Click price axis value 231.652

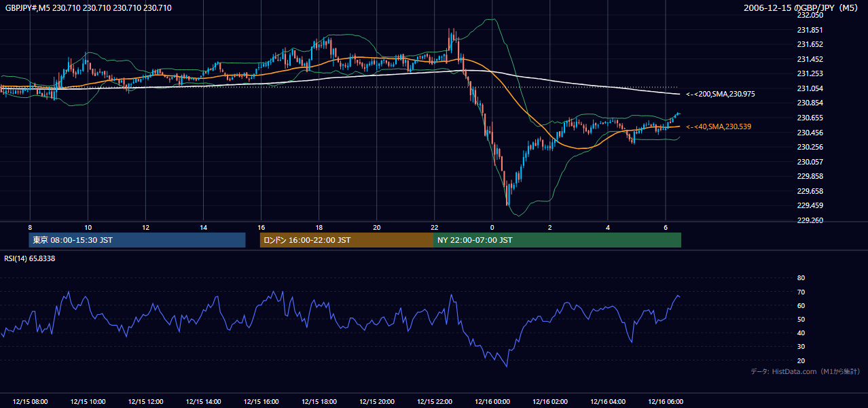coord(810,44)
